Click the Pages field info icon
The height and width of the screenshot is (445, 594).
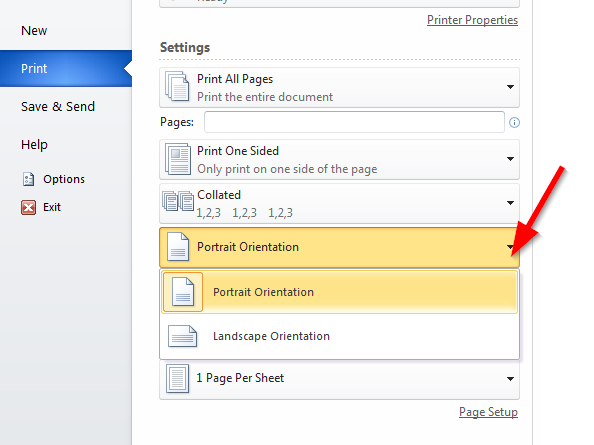(x=514, y=122)
